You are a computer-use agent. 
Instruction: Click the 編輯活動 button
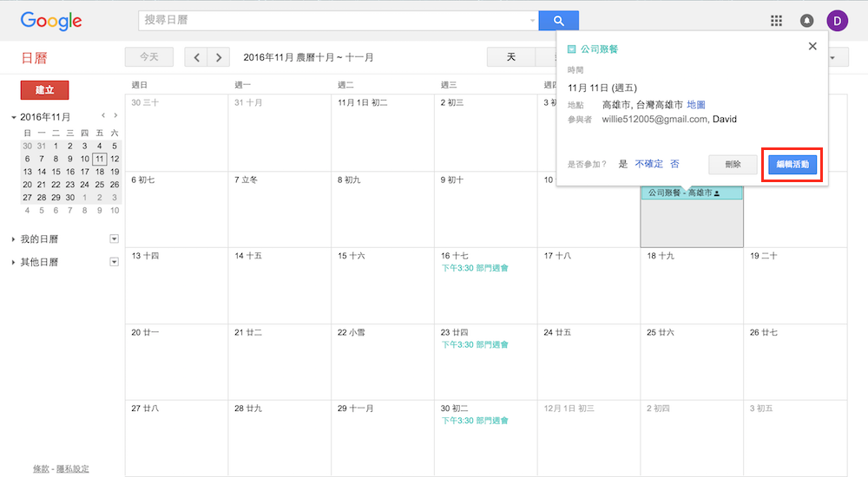[792, 164]
